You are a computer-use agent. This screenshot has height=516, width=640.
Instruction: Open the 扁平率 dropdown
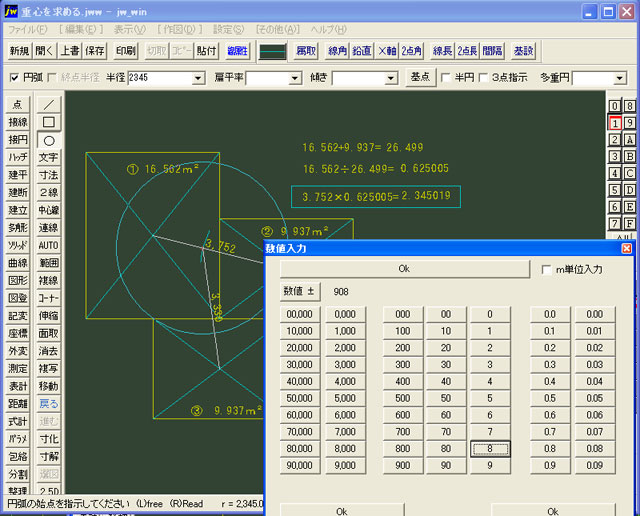click(295, 78)
